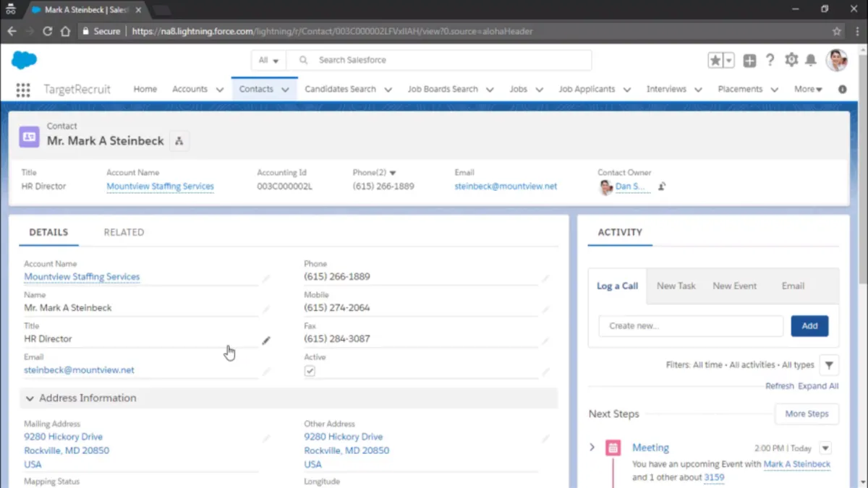Toggle the Active checkbox
Viewport: 868px width, 488px height.
point(310,371)
